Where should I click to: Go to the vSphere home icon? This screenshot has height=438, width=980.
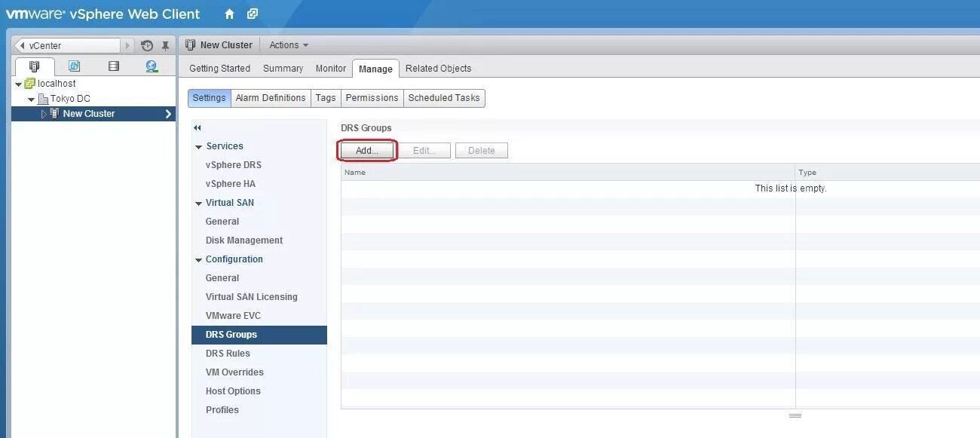coord(230,14)
